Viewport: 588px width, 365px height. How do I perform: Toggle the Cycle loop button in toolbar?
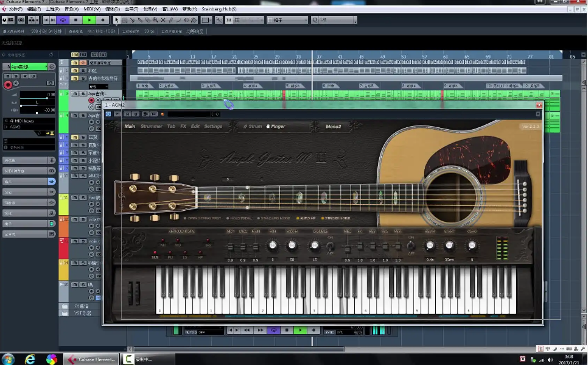click(63, 20)
